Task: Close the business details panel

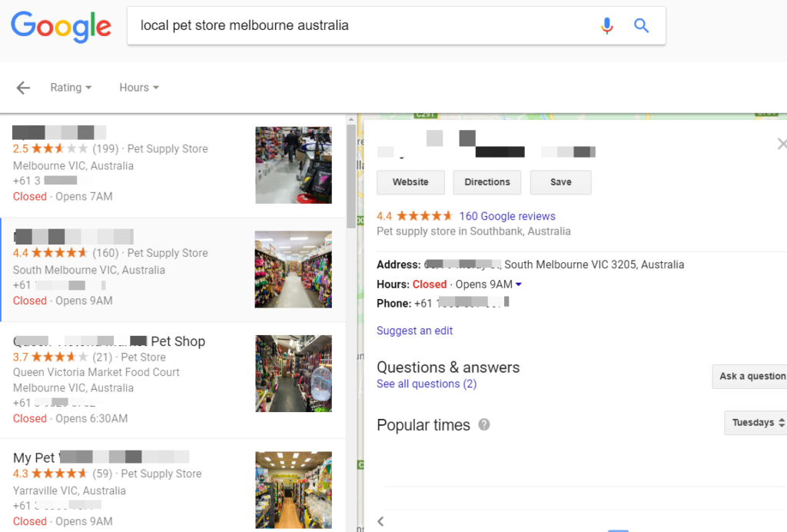Action: click(x=782, y=144)
